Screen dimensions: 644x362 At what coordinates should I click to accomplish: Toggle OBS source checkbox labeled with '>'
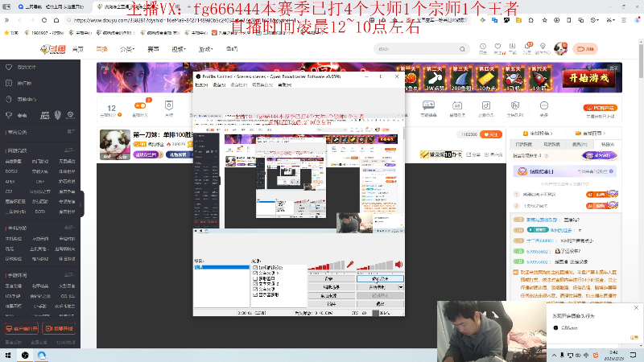pos(255,273)
